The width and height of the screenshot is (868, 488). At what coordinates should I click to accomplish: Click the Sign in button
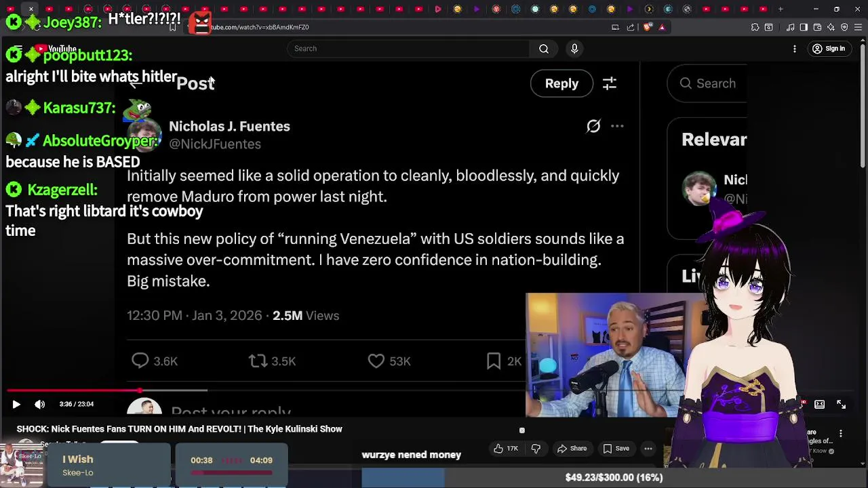829,49
